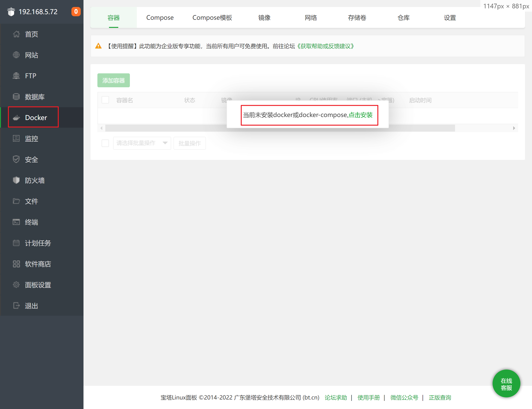Click the logout icon beside 退出
Image resolution: width=532 pixels, height=409 pixels.
[16, 305]
